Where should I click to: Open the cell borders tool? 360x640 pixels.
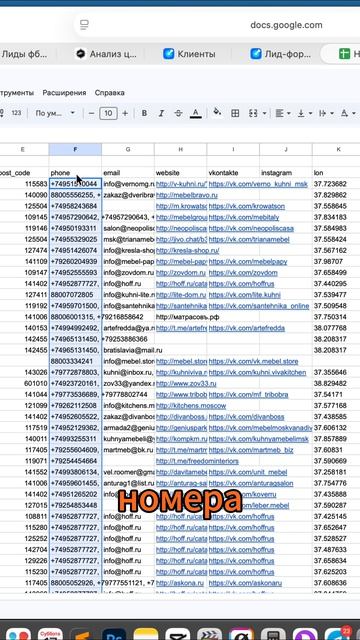[x=235, y=113]
